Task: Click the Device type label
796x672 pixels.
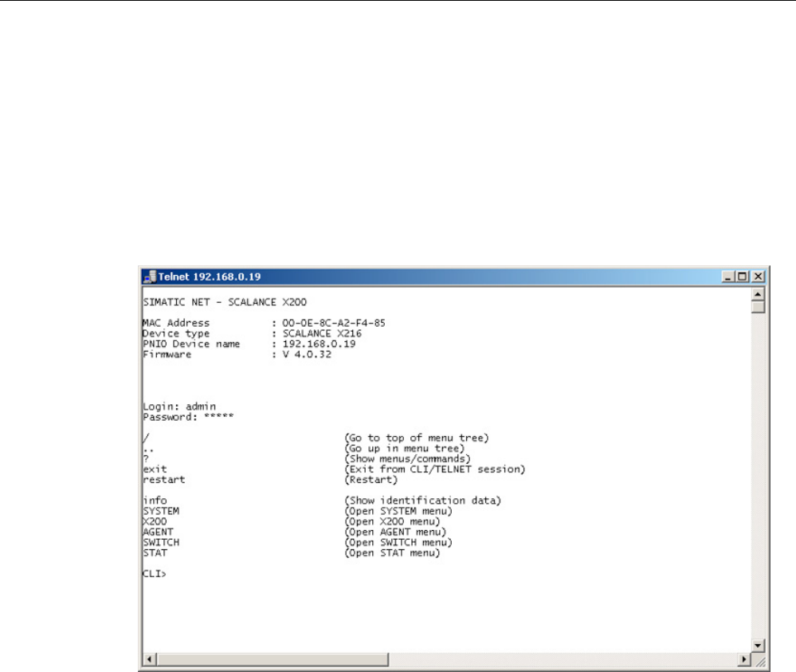Action: [x=175, y=334]
